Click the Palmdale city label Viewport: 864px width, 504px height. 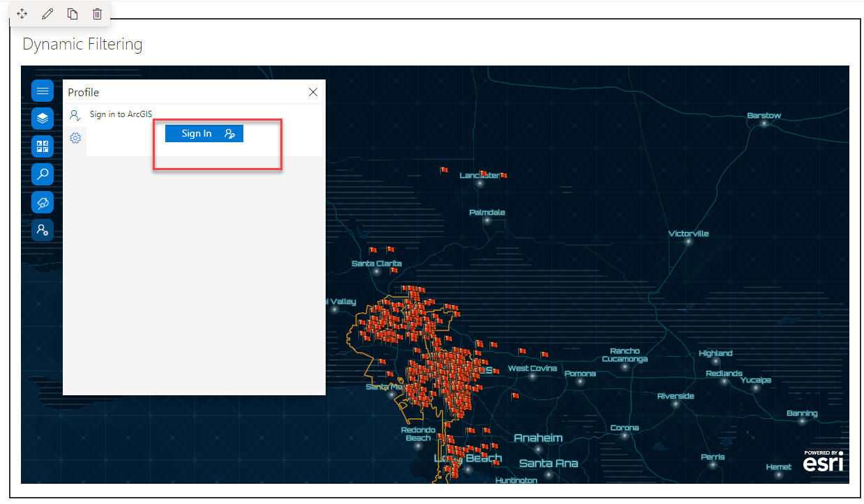tap(487, 212)
